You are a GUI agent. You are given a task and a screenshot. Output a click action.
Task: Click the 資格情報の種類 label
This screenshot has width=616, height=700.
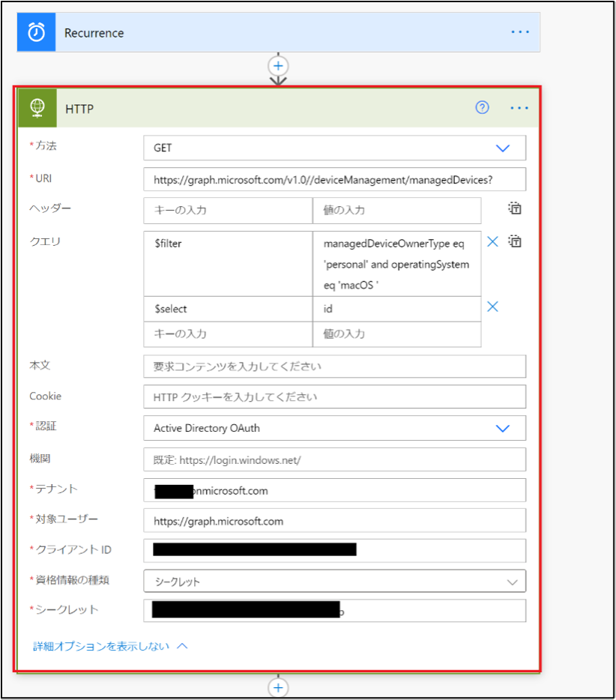coord(72,580)
